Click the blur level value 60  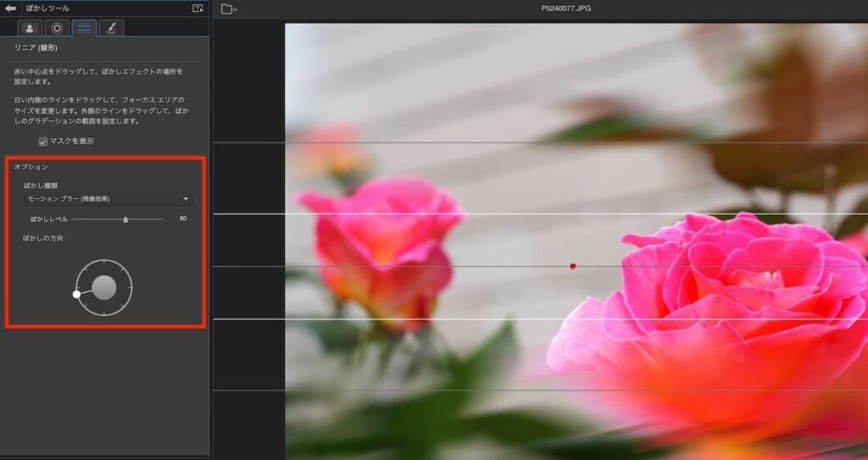coord(183,219)
